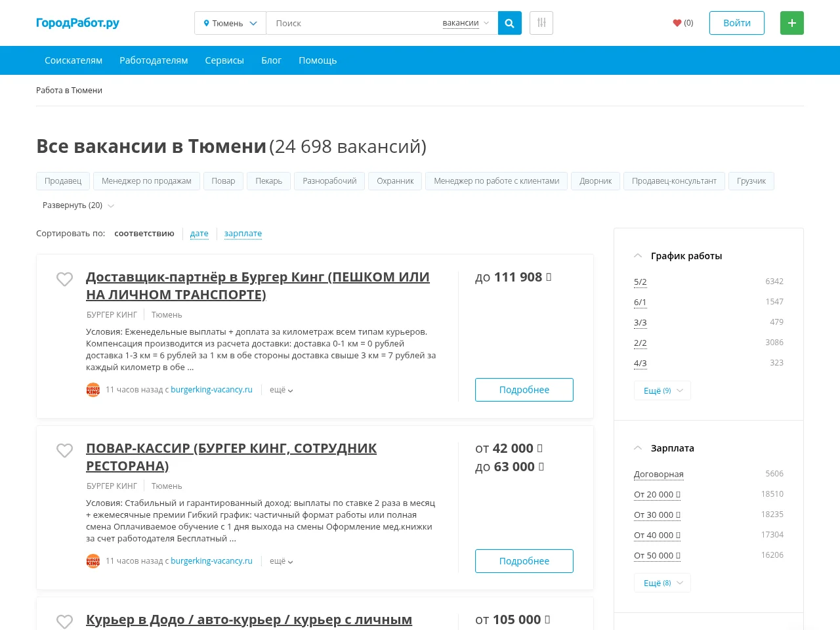840x630 pixels.
Task: Click Подробнее for ПОВАР-КАССИР vacancy
Action: point(524,561)
